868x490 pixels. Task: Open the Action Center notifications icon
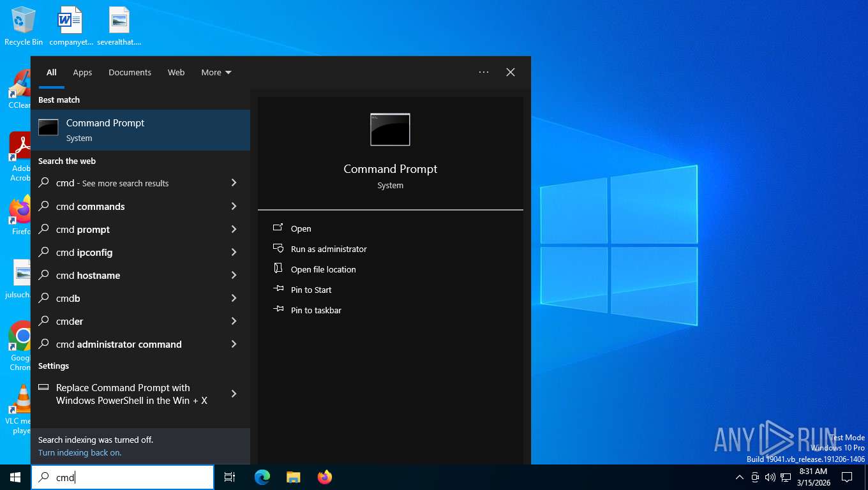tap(847, 477)
